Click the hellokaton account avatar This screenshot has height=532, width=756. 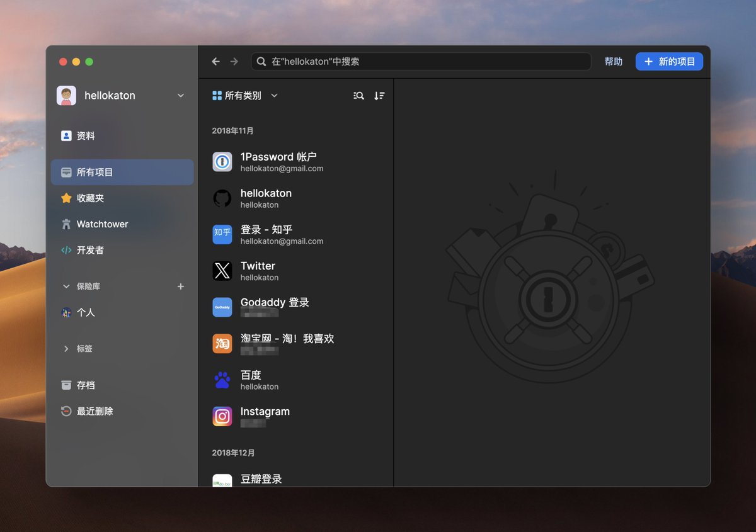tap(66, 96)
